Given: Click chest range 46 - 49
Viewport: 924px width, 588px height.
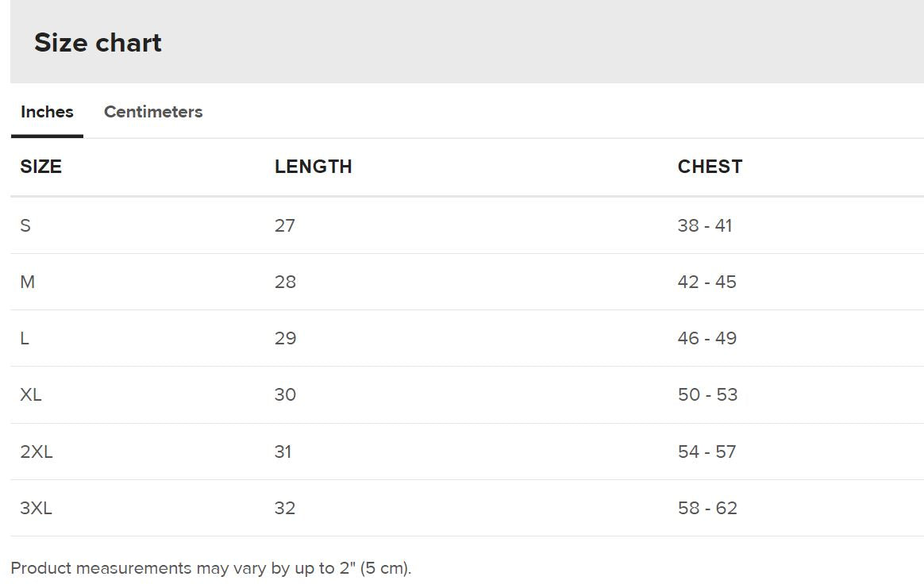Looking at the screenshot, I should [x=706, y=338].
